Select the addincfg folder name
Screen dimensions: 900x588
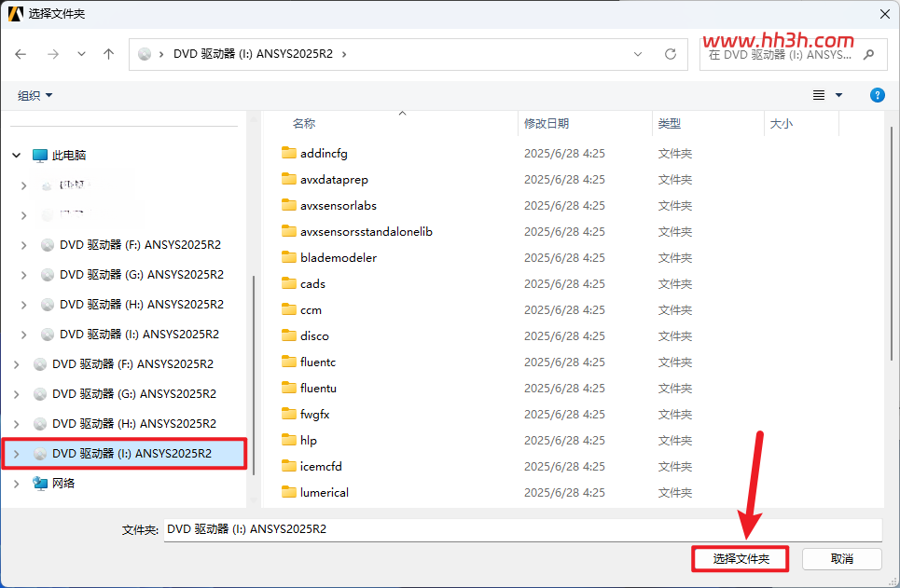324,153
